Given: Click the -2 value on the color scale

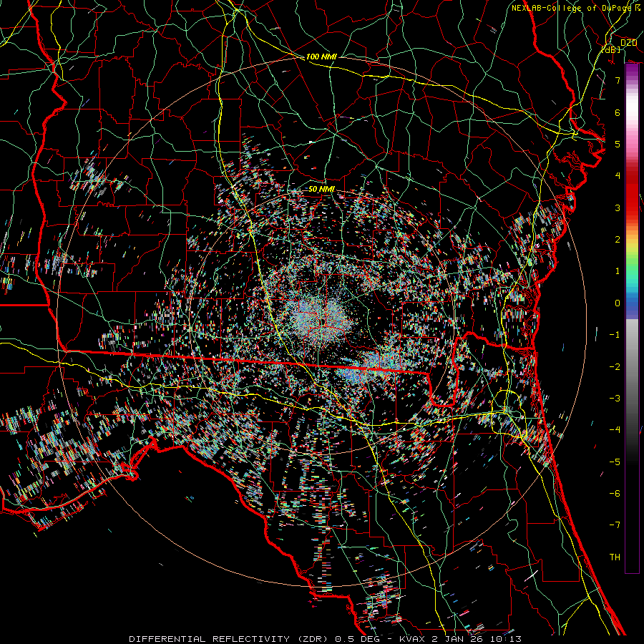Looking at the screenshot, I should [615, 366].
